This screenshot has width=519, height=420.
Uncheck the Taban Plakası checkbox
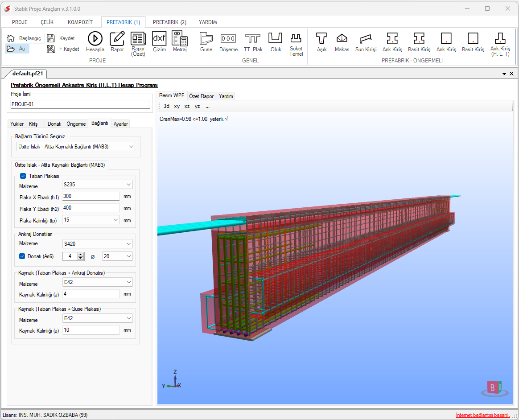(x=23, y=176)
